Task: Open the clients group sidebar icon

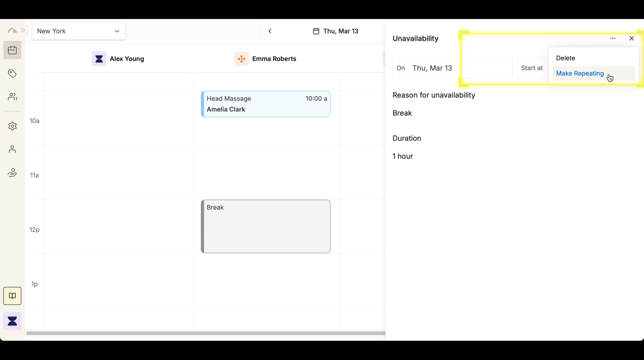Action: [x=12, y=97]
